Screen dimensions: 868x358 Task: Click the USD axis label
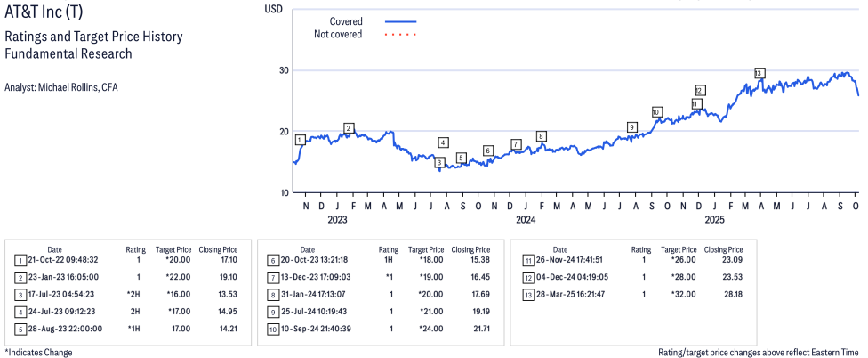pyautogui.click(x=274, y=8)
